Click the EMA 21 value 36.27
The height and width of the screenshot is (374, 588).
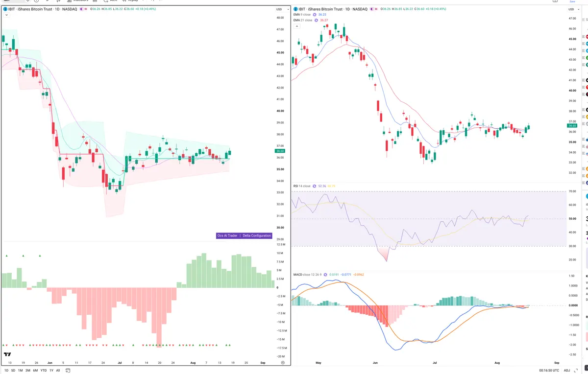click(324, 20)
